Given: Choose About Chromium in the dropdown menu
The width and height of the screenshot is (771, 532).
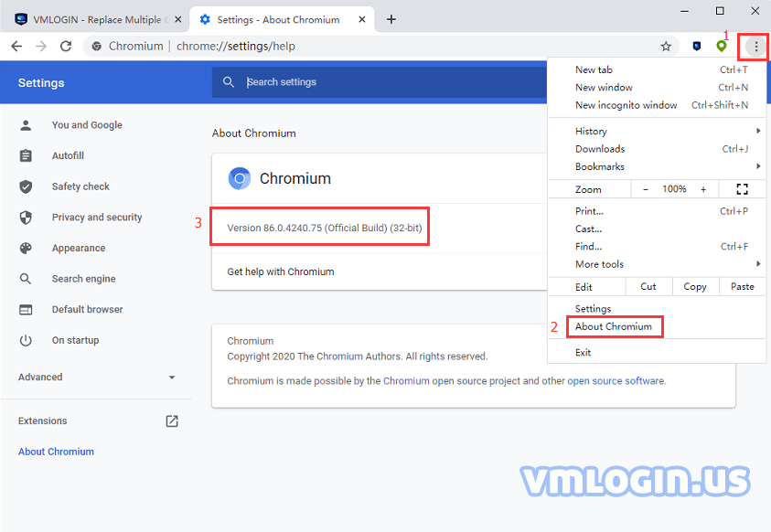Looking at the screenshot, I should point(657,326).
